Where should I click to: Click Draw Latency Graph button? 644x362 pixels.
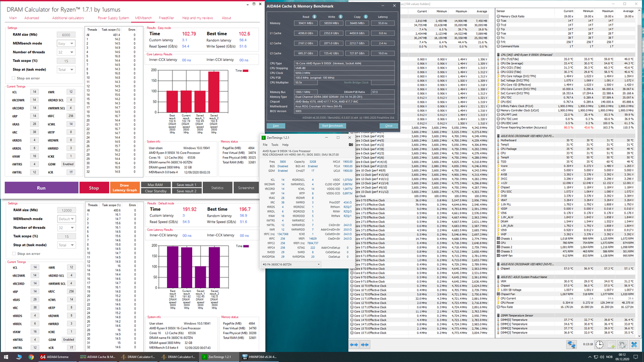pyautogui.click(x=124, y=188)
